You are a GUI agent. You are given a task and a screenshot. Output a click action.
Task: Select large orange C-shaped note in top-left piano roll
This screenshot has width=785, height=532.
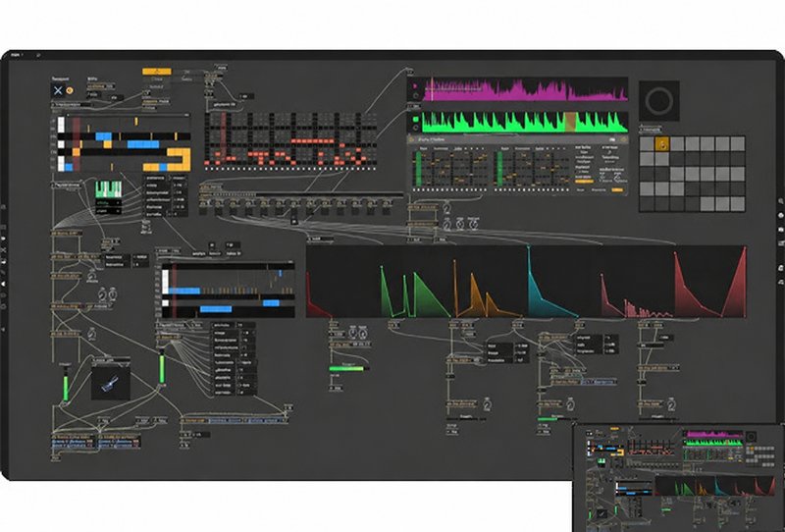179,159
